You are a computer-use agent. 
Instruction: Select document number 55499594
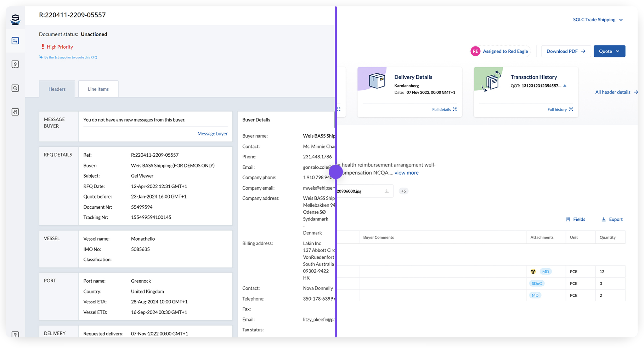pyautogui.click(x=142, y=207)
